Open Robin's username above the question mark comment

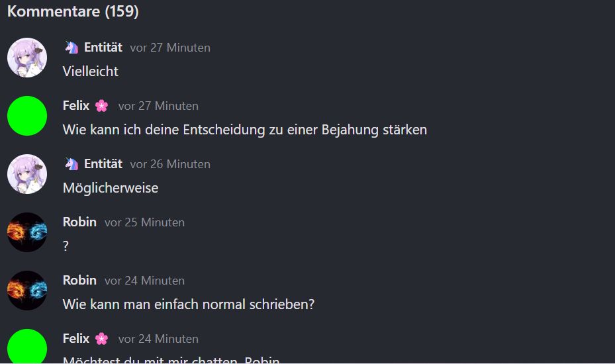tap(79, 222)
